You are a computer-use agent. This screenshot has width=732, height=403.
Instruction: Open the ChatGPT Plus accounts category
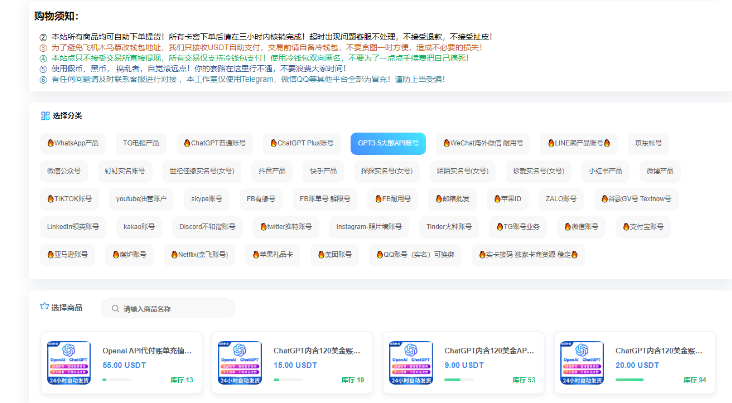[302, 143]
